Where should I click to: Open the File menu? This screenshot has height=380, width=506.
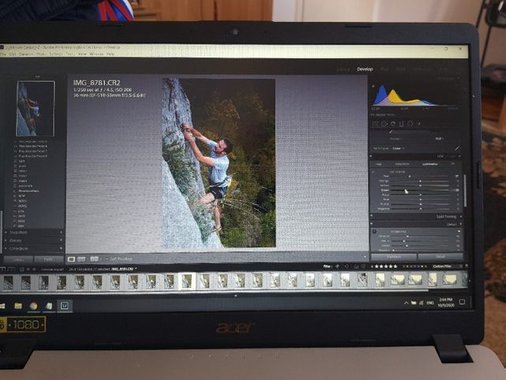tap(2, 54)
